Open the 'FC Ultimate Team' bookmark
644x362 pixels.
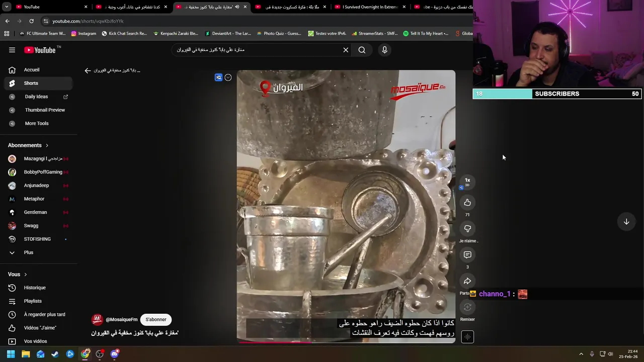tap(42, 34)
